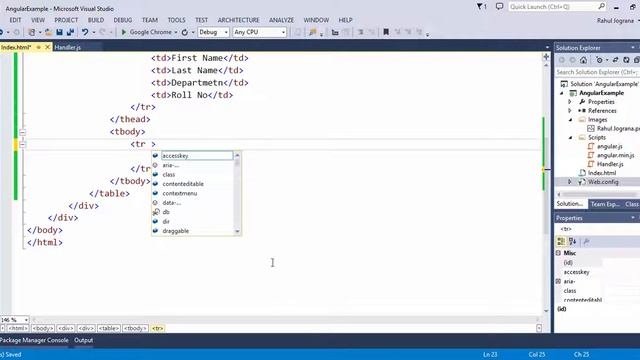Screen dimensions: 640x360
Task: Click table breadcrumb tag
Action: (109, 328)
